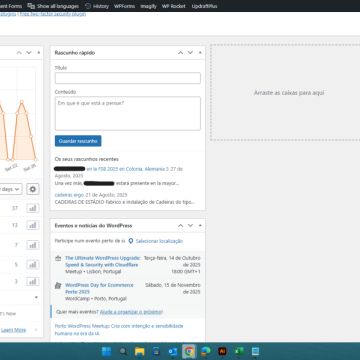Collapse the stats chart panel toggle
The width and height of the screenshot is (360, 360).
pyautogui.click(x=39, y=53)
